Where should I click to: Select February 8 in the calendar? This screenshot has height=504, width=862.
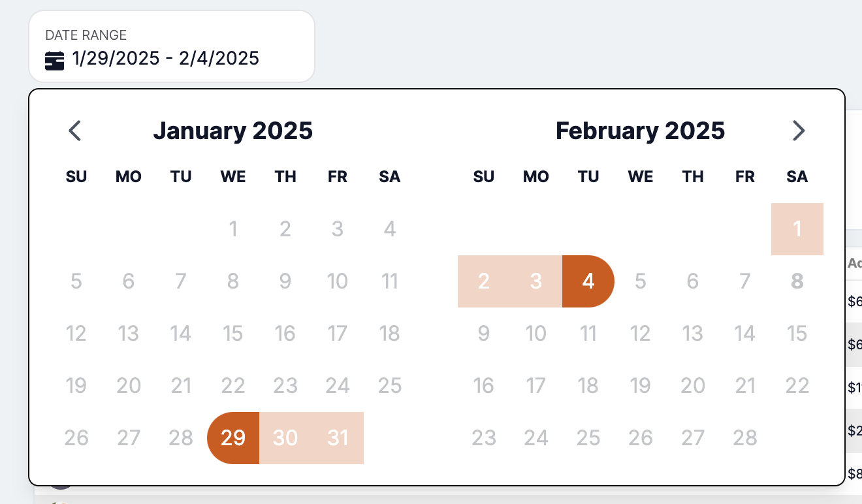797,281
